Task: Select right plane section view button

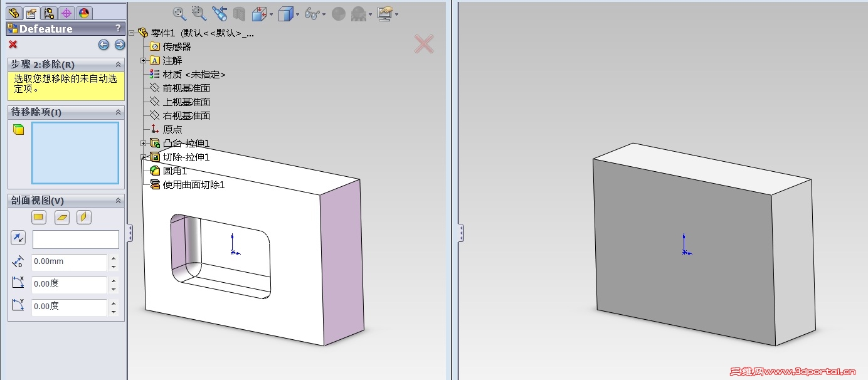Action: coord(84,217)
